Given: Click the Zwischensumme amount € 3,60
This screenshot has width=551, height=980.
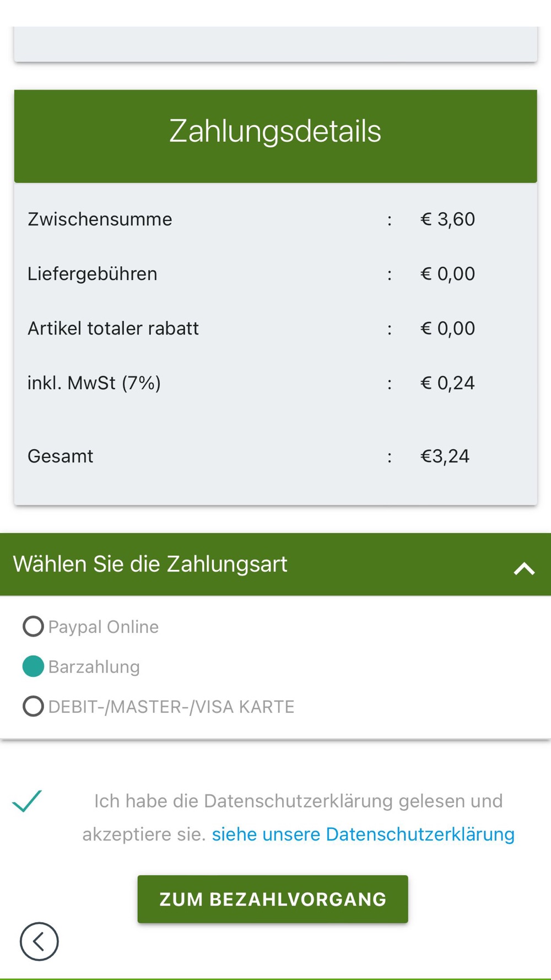Looking at the screenshot, I should (x=447, y=219).
